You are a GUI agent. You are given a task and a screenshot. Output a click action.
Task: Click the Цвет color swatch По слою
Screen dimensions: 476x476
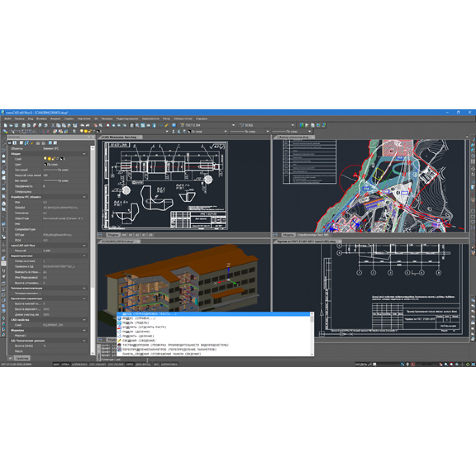(x=51, y=165)
